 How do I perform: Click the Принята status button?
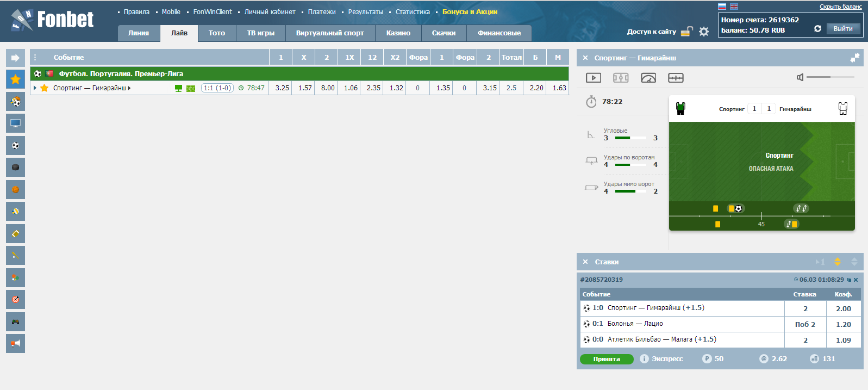pos(607,359)
